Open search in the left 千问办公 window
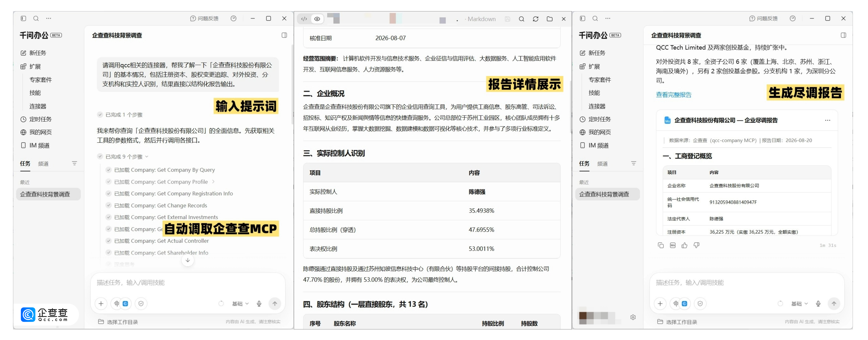The height and width of the screenshot is (340, 868). point(36,19)
